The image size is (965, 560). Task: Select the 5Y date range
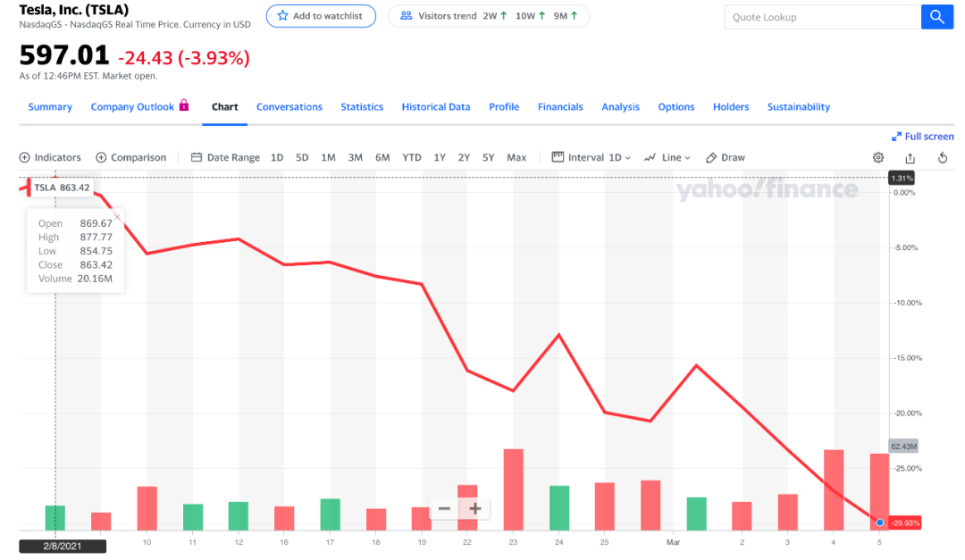click(x=489, y=157)
